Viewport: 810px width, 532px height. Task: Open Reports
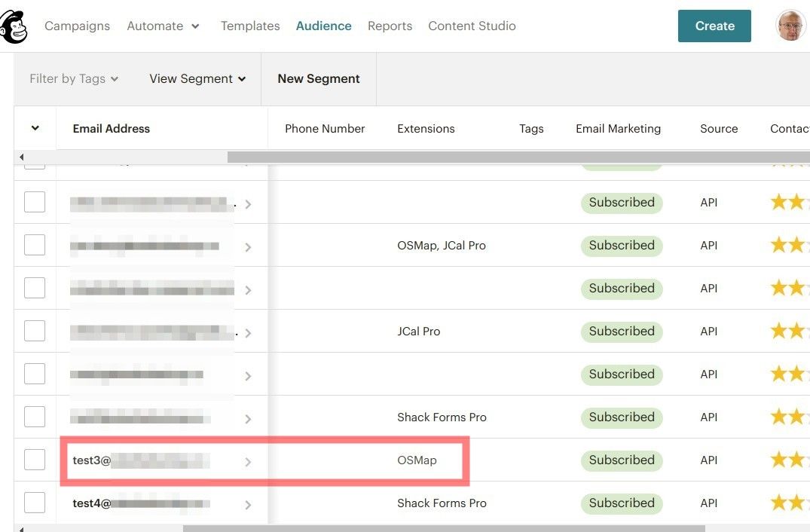coord(390,26)
